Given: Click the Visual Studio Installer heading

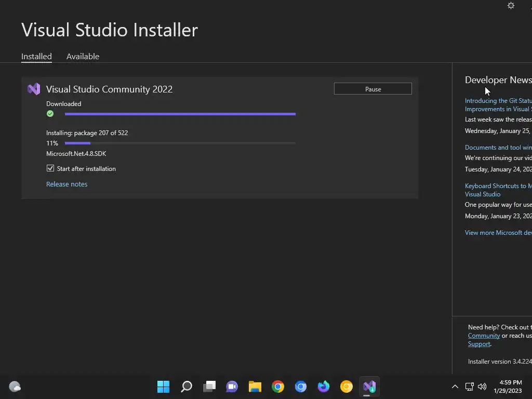Looking at the screenshot, I should point(110,30).
